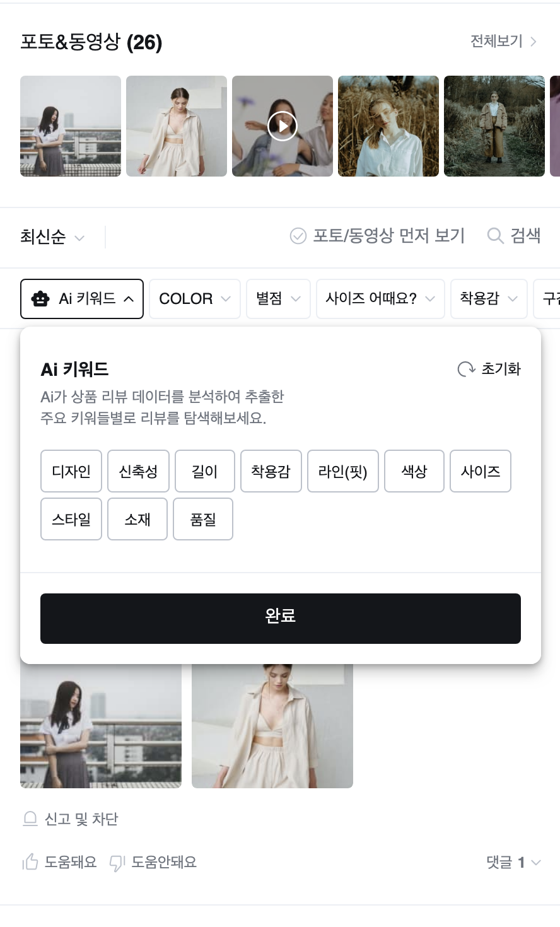This screenshot has height=927, width=560.
Task: Select the 색상 keyword chip
Action: pyautogui.click(x=414, y=471)
